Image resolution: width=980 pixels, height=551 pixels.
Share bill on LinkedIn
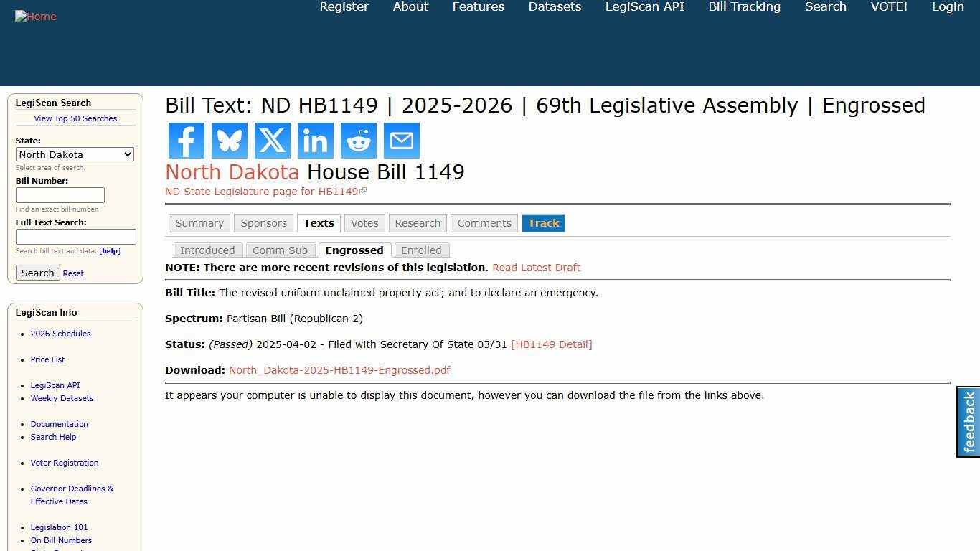315,141
